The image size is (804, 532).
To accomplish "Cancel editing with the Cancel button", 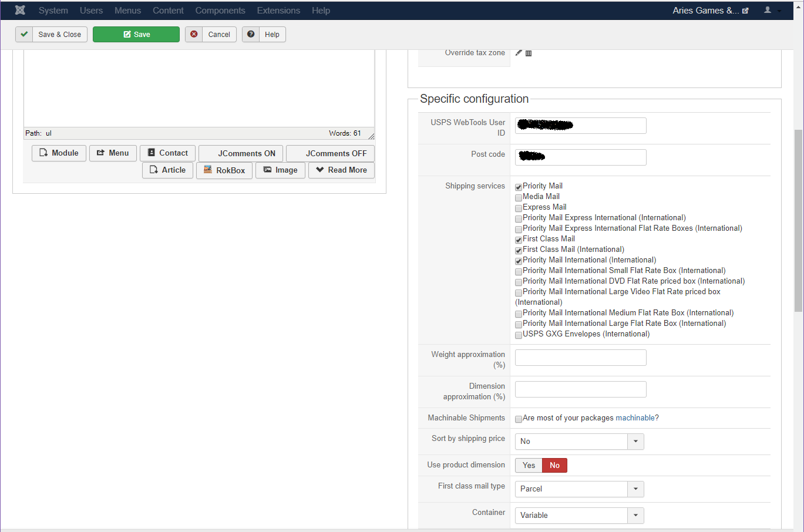I will (211, 35).
